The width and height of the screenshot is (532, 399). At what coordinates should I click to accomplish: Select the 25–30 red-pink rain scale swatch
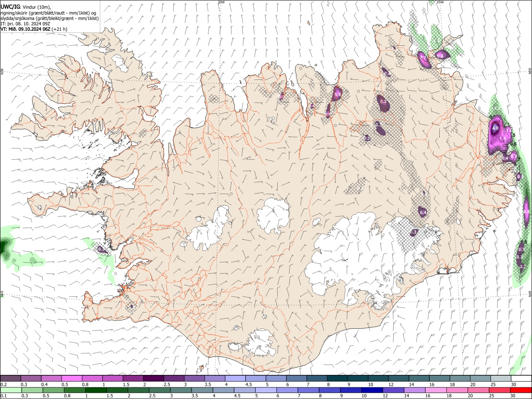(499, 390)
